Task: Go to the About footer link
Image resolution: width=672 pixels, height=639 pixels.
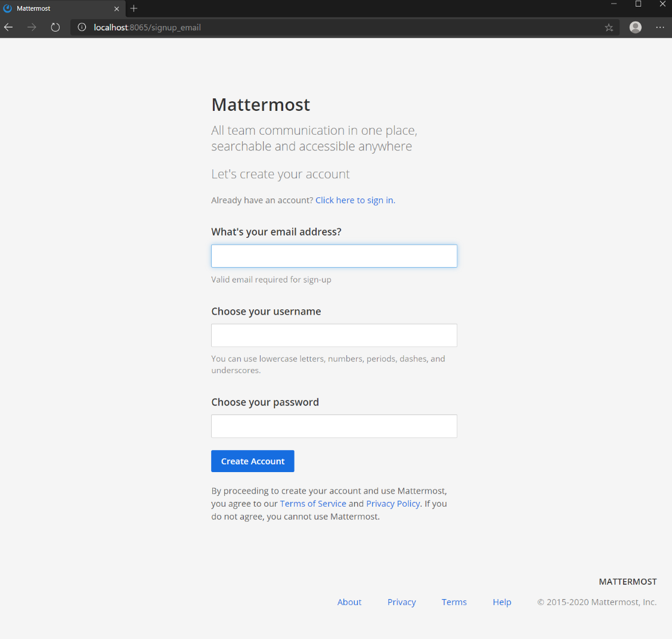Action: (349, 602)
